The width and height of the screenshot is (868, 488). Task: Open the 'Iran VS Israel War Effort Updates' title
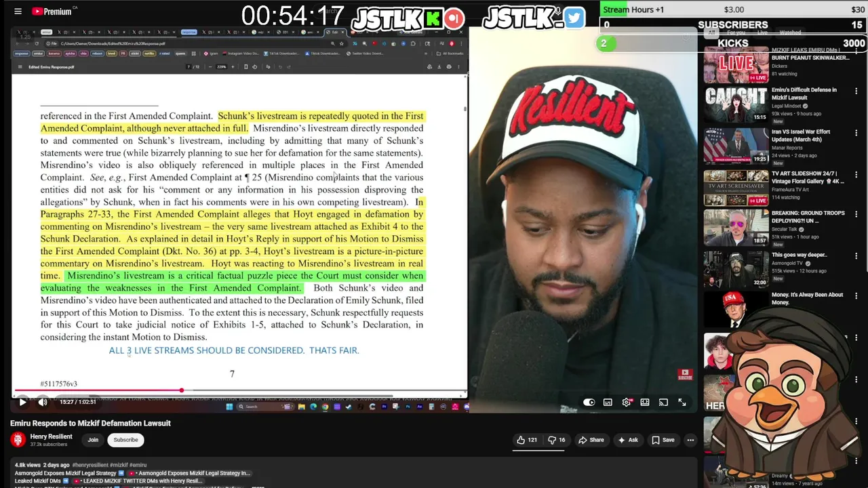coord(801,136)
